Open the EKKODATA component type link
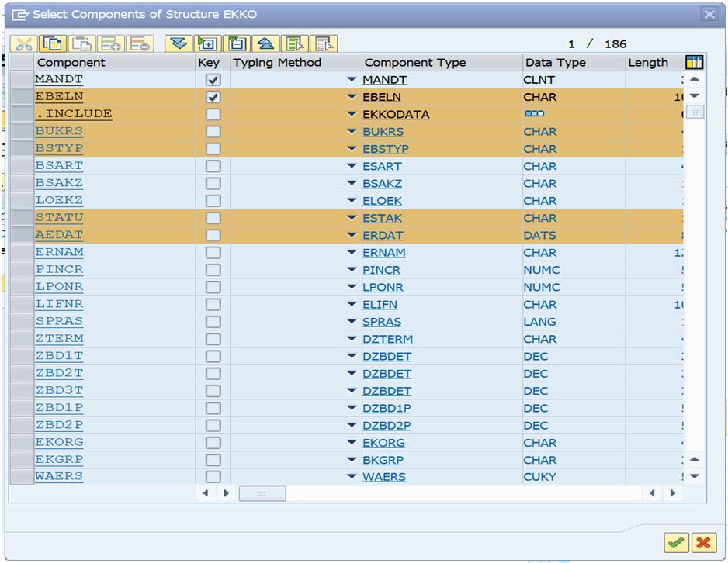728x563 pixels. click(396, 115)
